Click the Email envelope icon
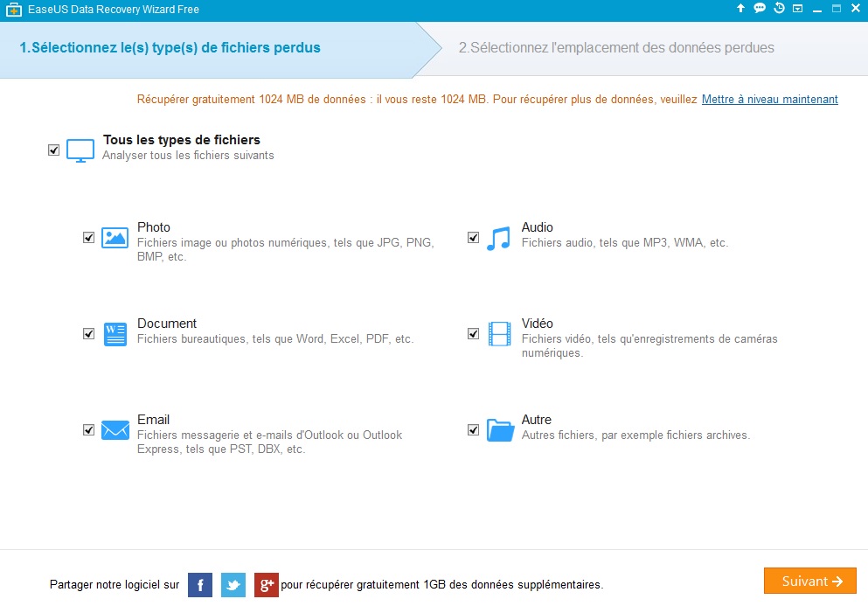 [x=115, y=430]
